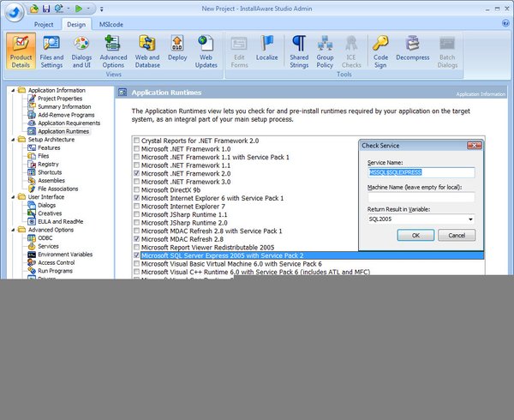Open the Return Result in Variable dropdown
514x420 pixels.
(x=470, y=219)
